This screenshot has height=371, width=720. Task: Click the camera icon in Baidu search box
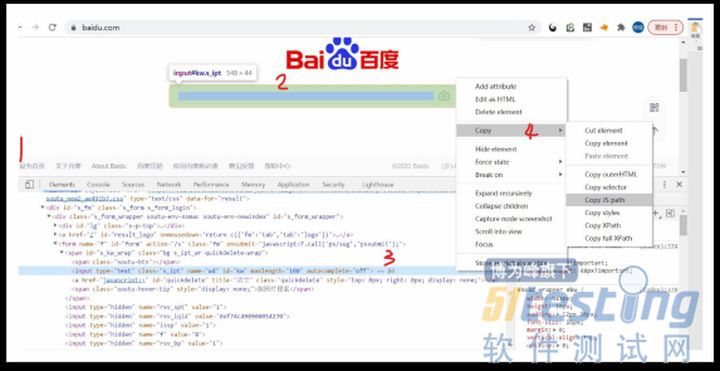pyautogui.click(x=444, y=96)
